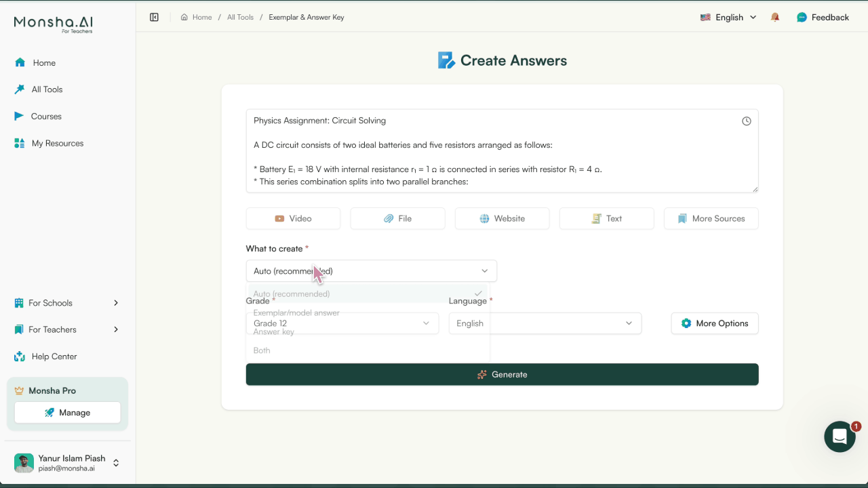Open the Video source option

click(x=293, y=218)
